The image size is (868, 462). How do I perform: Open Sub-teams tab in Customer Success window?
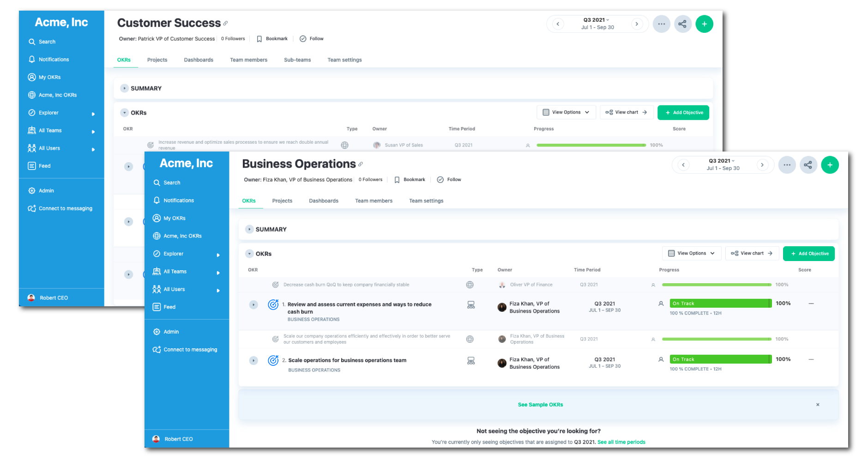point(297,60)
